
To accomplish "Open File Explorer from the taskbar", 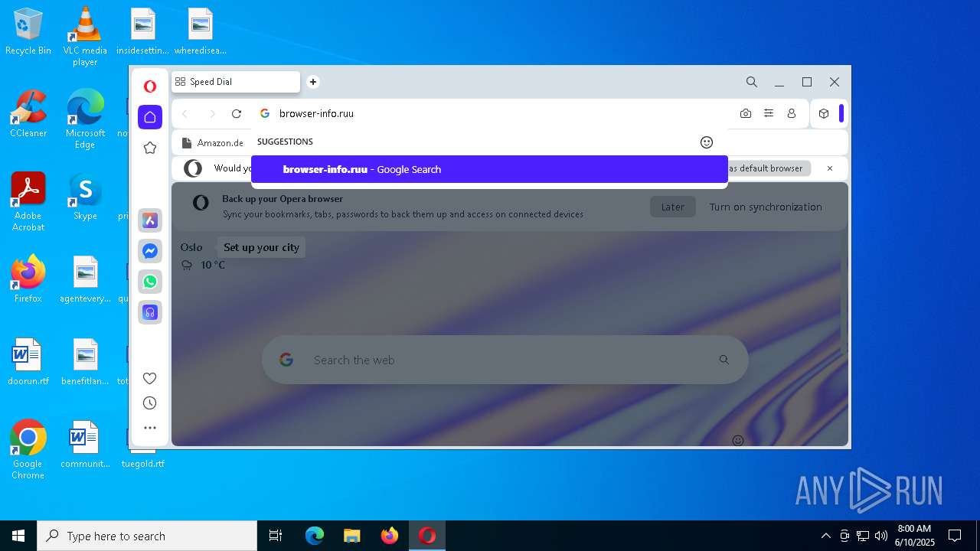I will tap(351, 536).
